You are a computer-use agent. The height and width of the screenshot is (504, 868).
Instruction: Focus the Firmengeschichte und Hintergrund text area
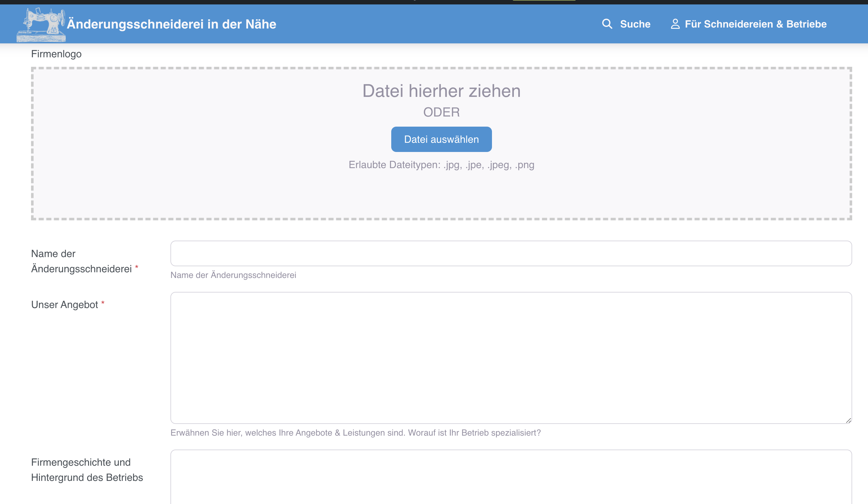[511, 477]
